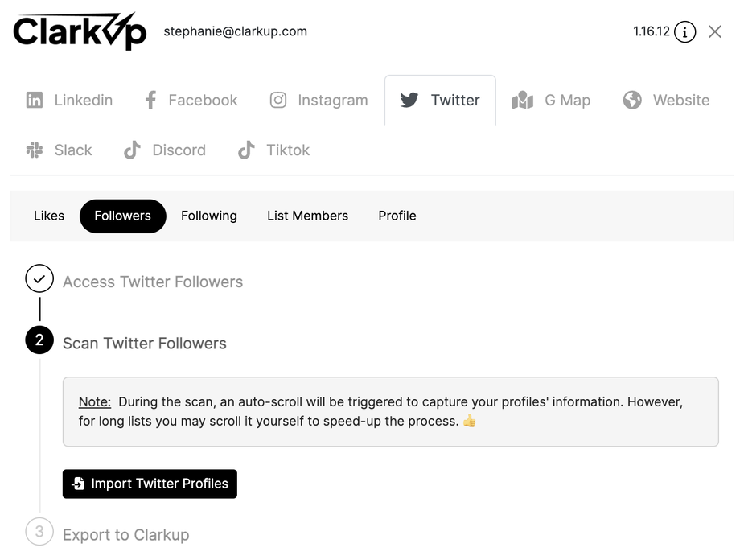
Task: Close the Clarkup panel
Action: [x=715, y=31]
